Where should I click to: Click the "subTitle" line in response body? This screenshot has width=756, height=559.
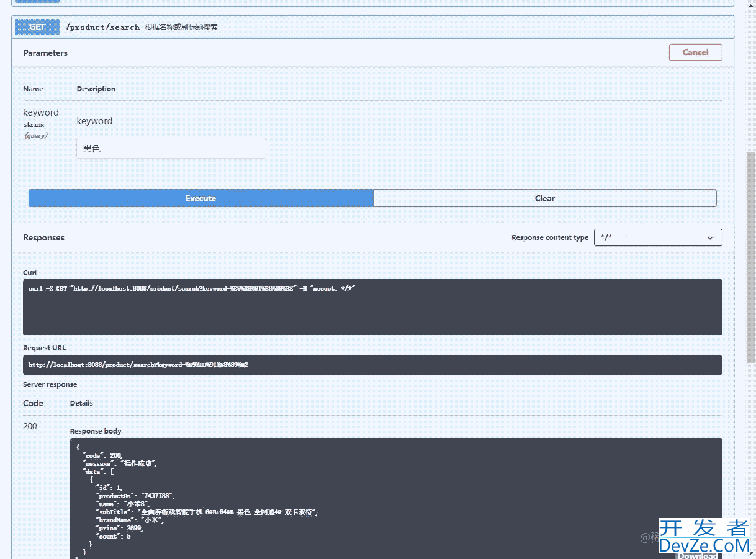[x=207, y=512]
